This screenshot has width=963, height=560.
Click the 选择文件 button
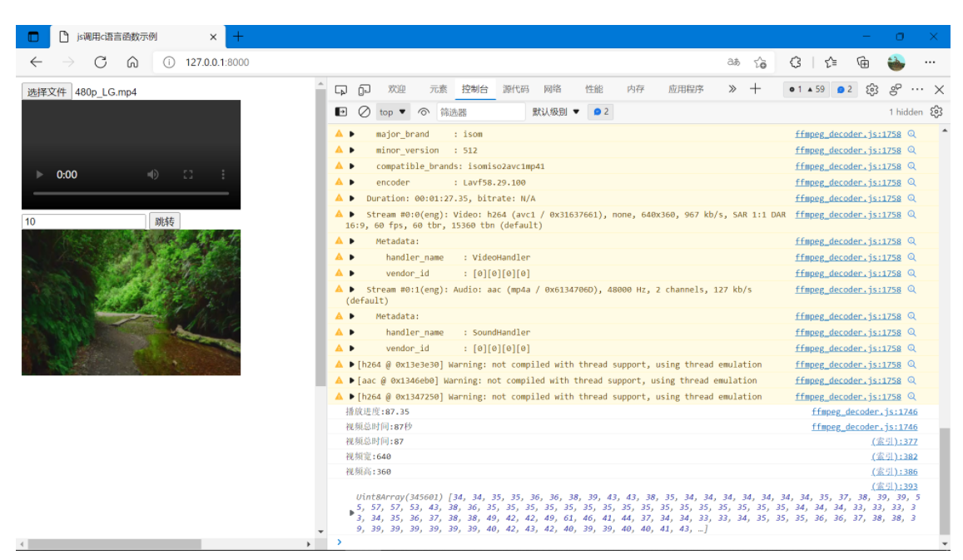click(x=47, y=92)
